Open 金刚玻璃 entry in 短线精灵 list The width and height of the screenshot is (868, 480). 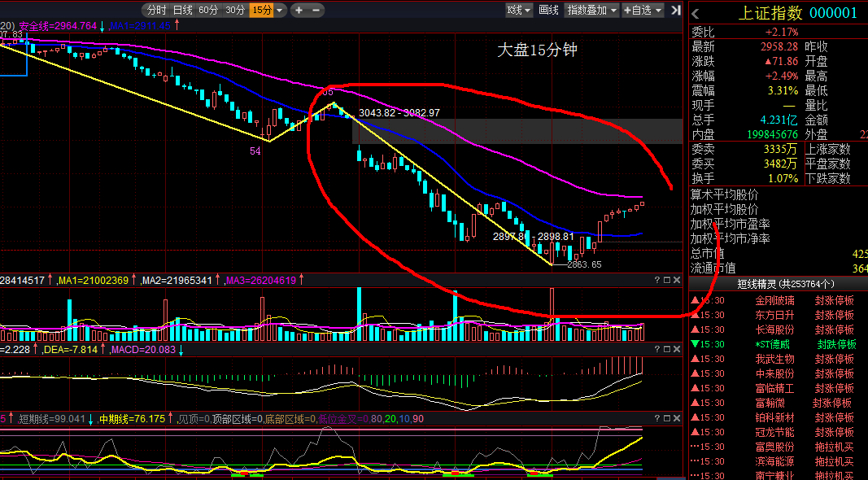774,300
